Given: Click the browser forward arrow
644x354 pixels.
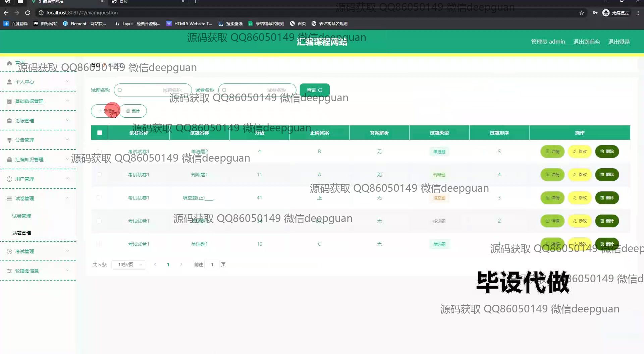Looking at the screenshot, I should 17,13.
